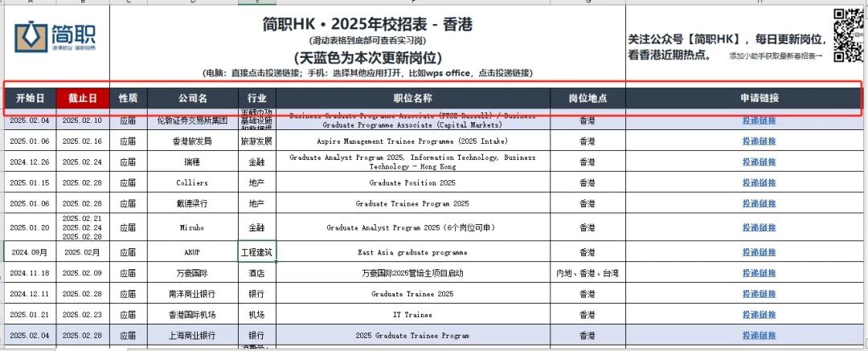Select the 2025.01.21 start date cell
This screenshot has width=868, height=351.
(30, 315)
